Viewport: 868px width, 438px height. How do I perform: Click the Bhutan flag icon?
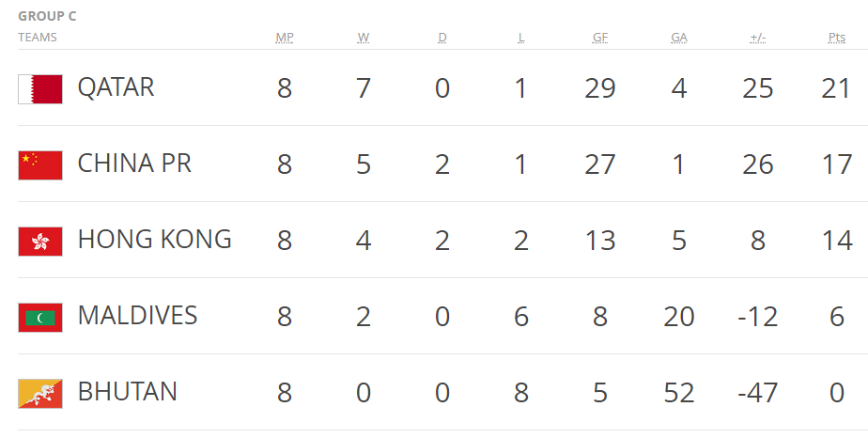click(40, 393)
